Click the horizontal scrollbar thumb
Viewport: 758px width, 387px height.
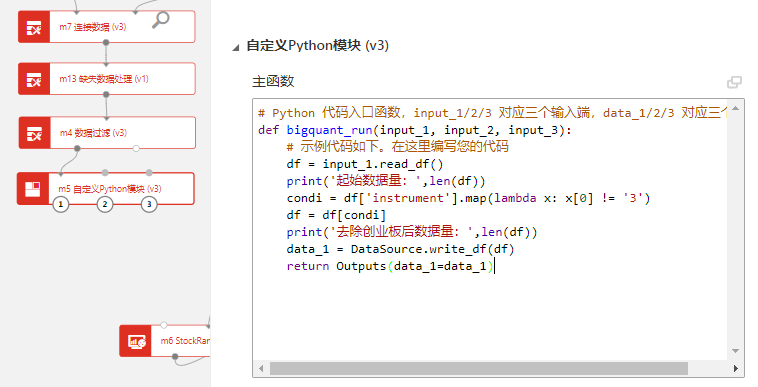point(479,369)
